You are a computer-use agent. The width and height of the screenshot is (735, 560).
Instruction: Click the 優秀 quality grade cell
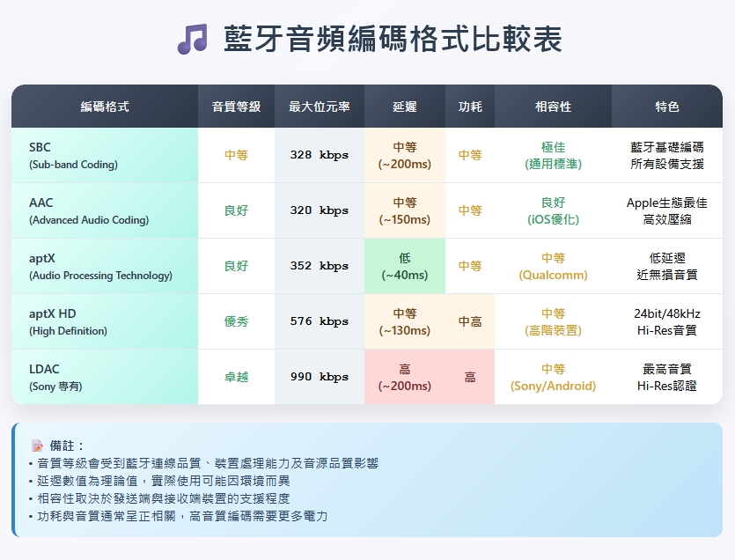coord(236,321)
